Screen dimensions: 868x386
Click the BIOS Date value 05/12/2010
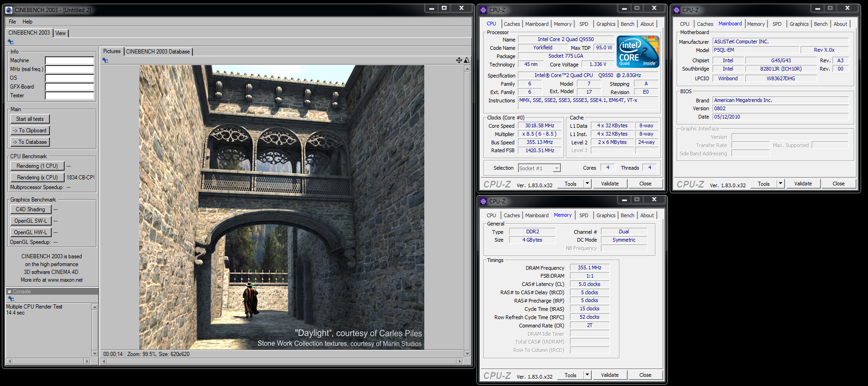pos(780,117)
